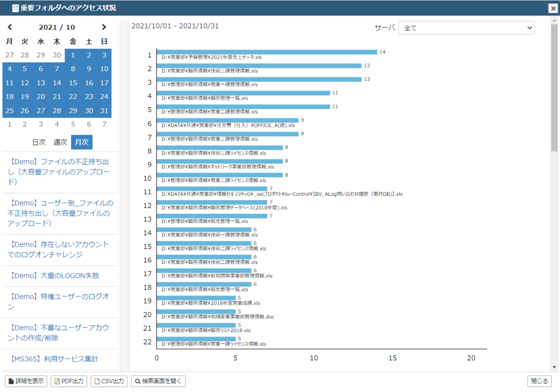Switch to 週次 view tab

60,142
